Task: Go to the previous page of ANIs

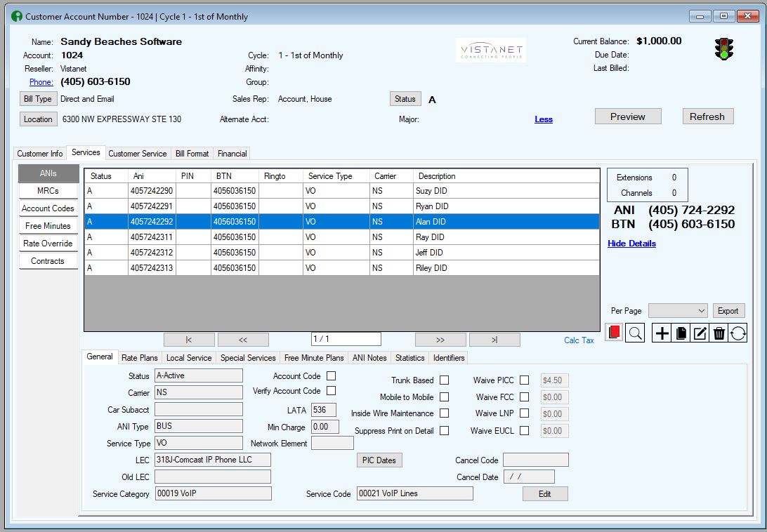Action: click(x=243, y=340)
